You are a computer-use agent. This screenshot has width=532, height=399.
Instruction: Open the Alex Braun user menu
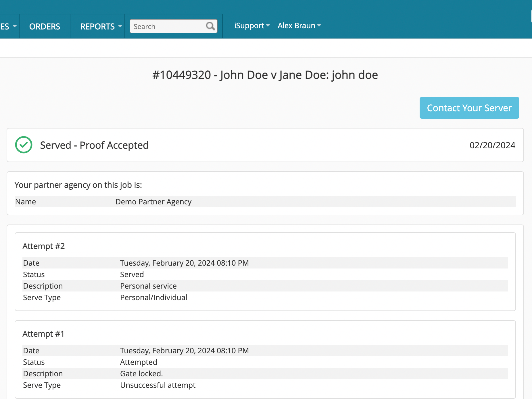(299, 26)
